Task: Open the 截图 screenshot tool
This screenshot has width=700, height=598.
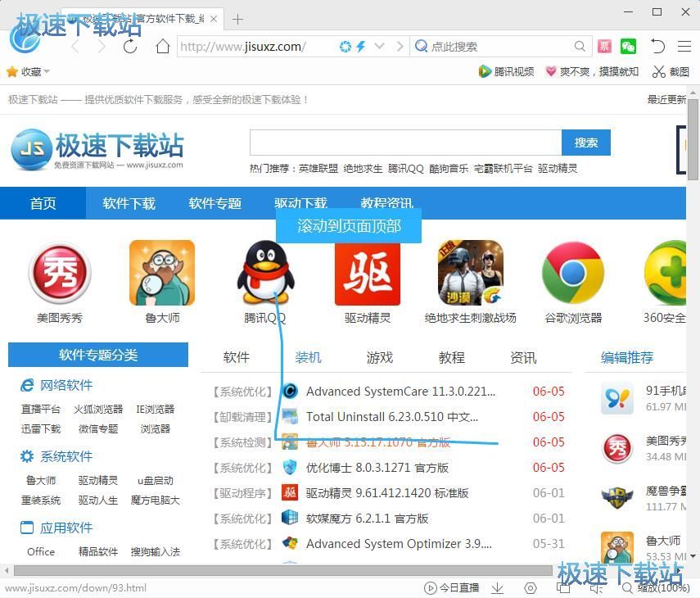Action: point(671,71)
